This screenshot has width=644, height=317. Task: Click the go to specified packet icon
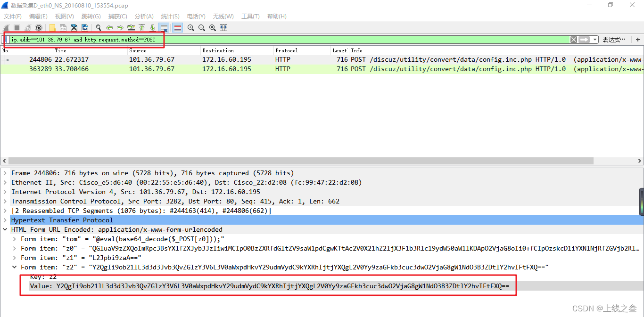coord(131,28)
